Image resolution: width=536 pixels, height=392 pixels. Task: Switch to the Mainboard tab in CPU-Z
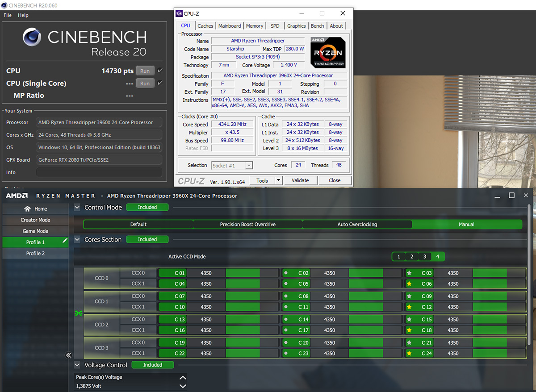click(x=230, y=26)
